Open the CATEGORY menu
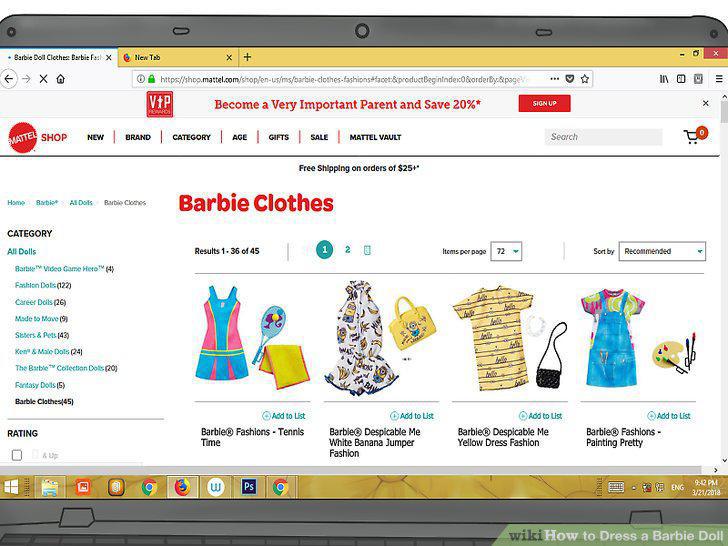 click(191, 137)
